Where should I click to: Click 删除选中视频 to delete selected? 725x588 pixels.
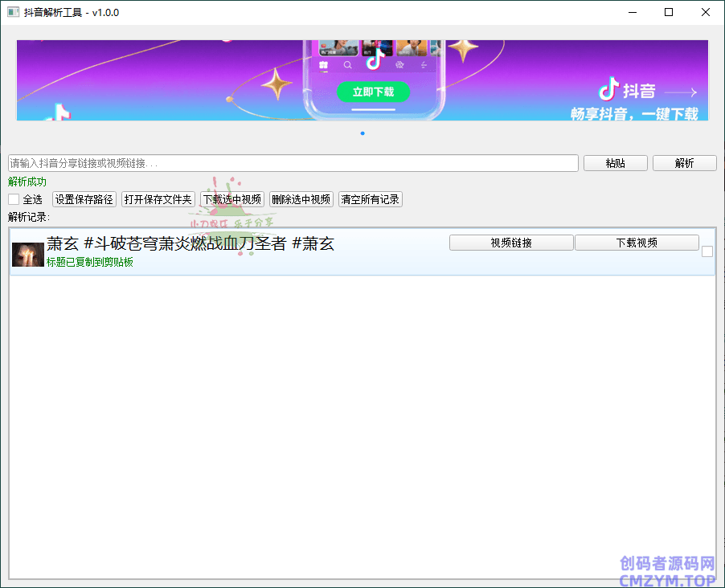click(301, 199)
